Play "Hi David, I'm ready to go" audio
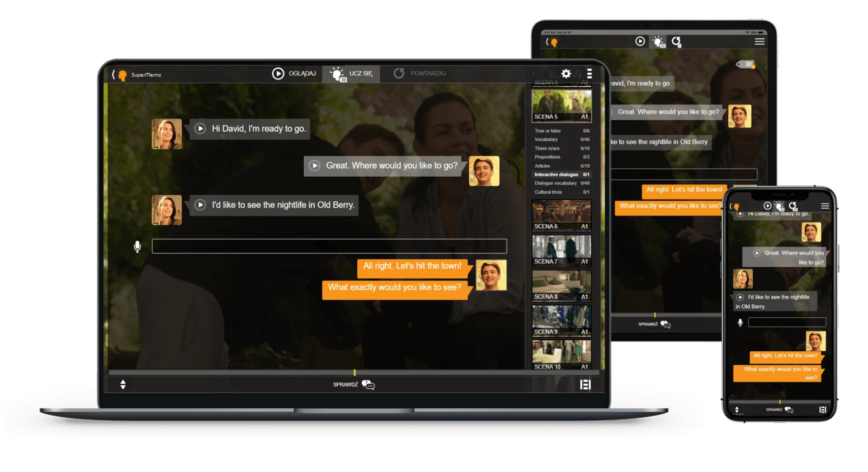Viewport: 868px width, 472px height. [x=200, y=129]
